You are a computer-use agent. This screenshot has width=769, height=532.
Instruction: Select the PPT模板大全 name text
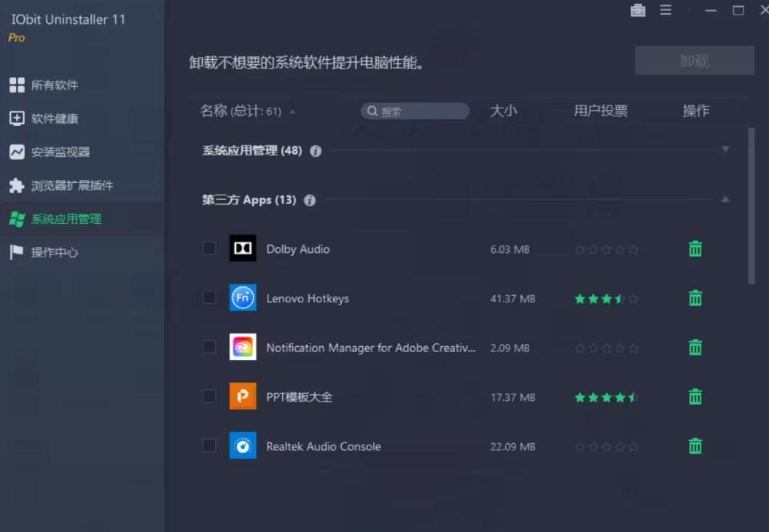pos(299,396)
